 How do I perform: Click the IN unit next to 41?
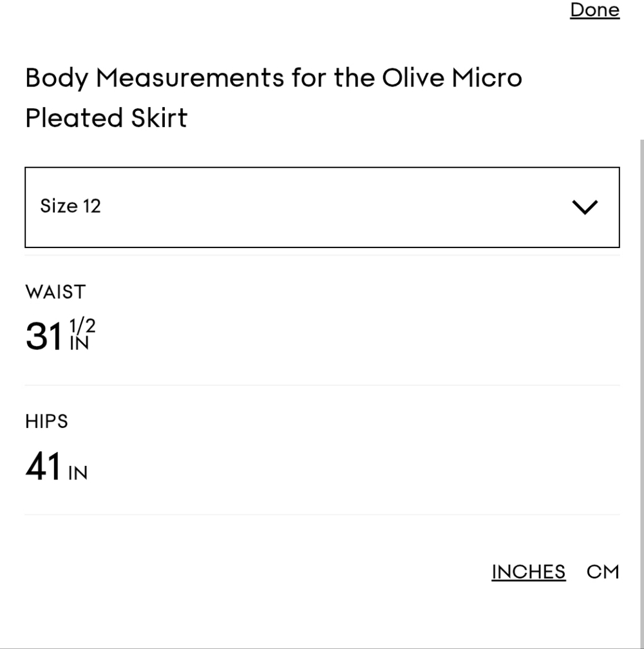point(78,473)
